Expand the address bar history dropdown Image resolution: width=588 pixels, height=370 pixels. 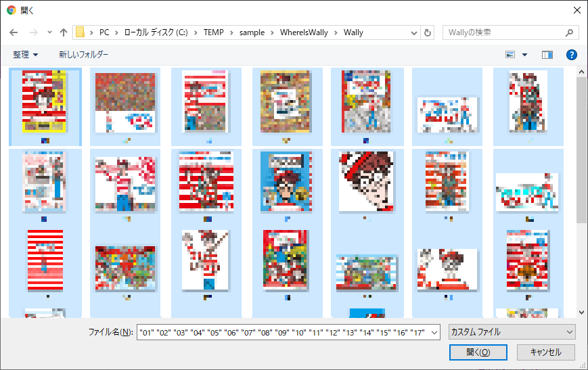click(414, 32)
